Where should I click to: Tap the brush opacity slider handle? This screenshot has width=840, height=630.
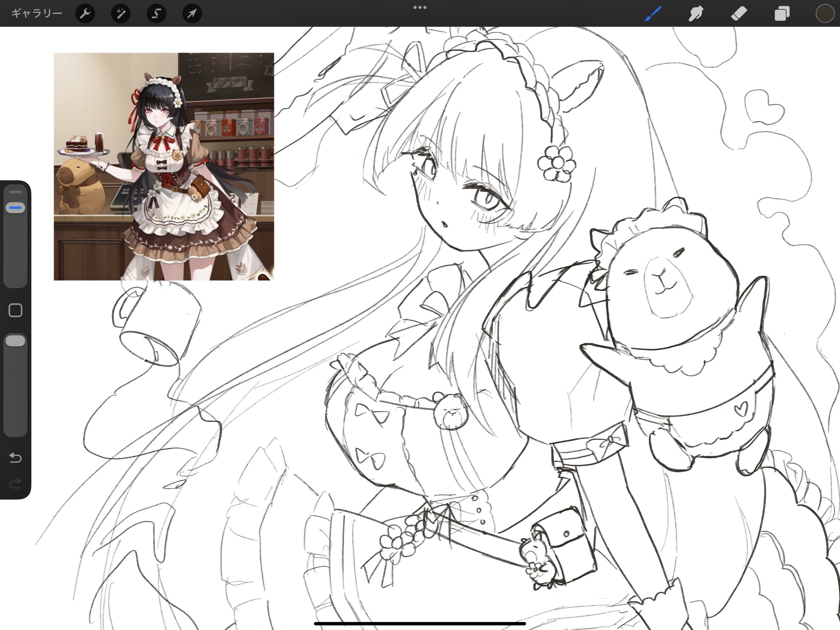(x=16, y=341)
